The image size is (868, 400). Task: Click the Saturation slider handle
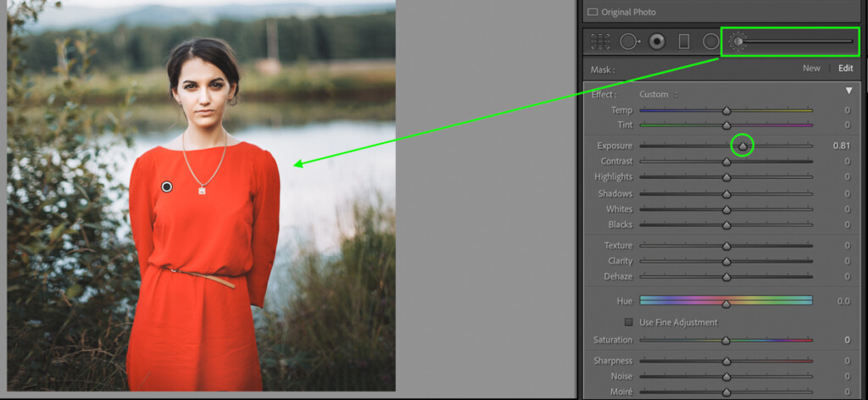click(726, 341)
